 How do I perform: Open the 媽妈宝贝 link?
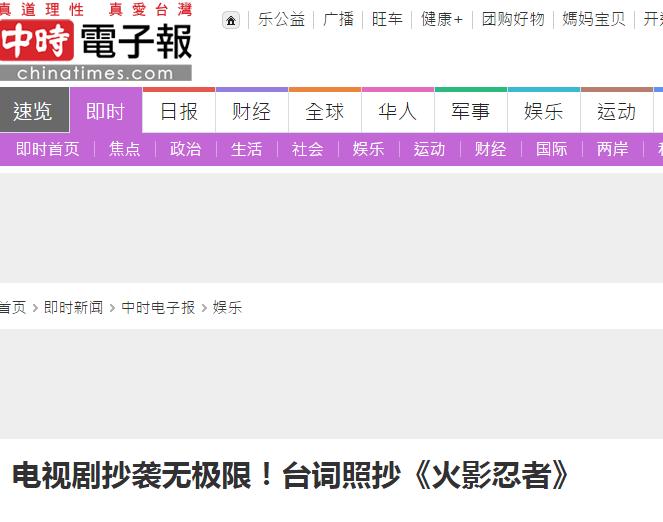pyautogui.click(x=594, y=19)
